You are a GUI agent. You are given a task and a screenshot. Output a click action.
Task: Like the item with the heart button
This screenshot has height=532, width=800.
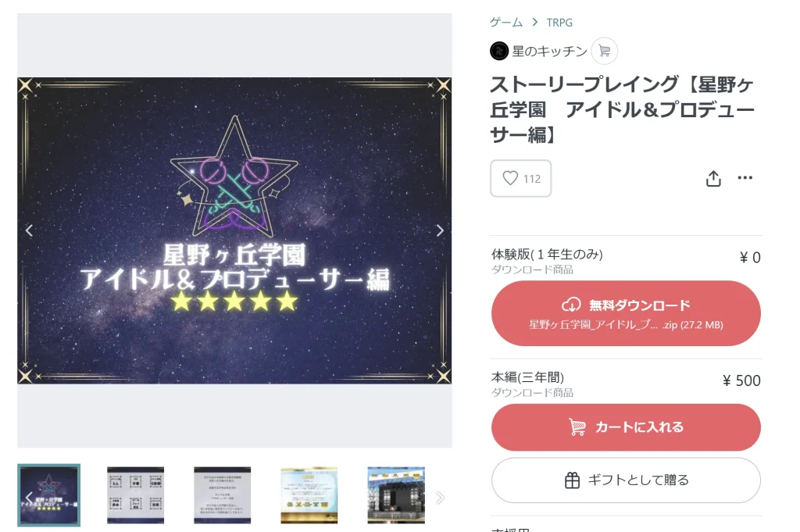tap(520, 178)
